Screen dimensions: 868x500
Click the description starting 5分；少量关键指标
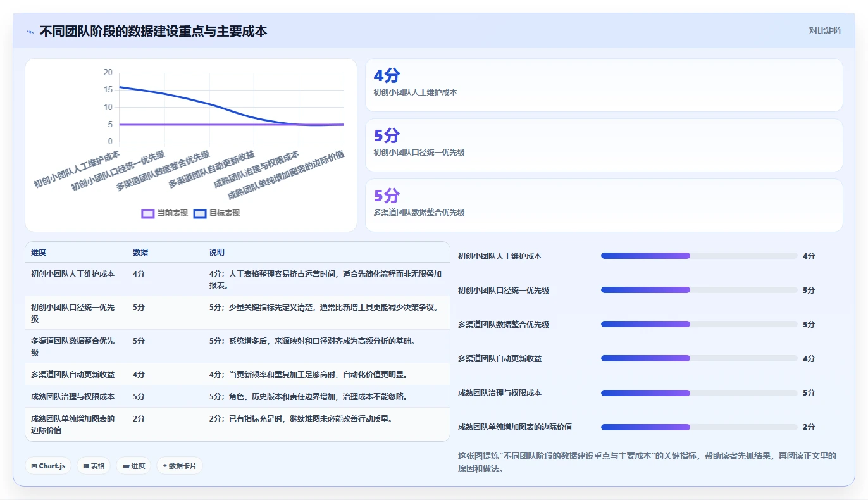(324, 308)
